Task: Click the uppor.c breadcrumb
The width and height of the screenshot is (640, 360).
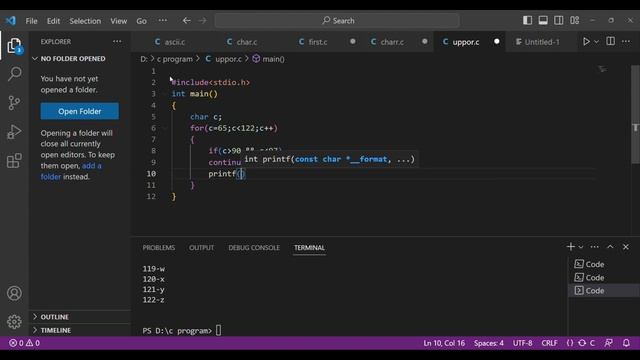Action: coord(224,59)
